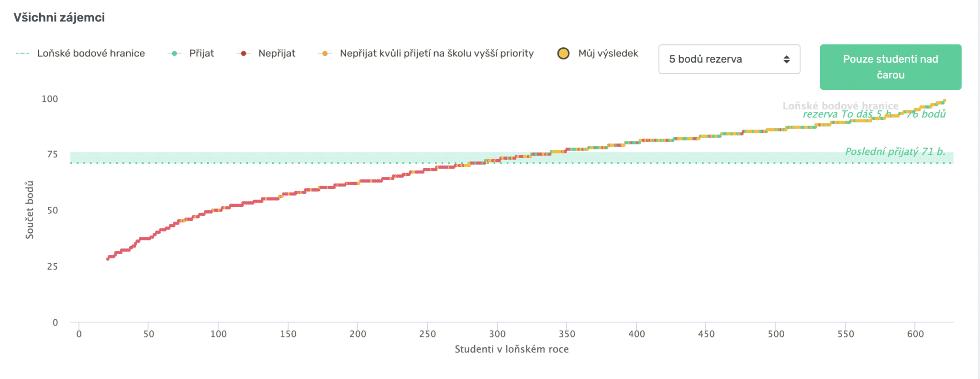Click the lowest data point near 28 points
The width and height of the screenshot is (980, 379).
tap(108, 259)
